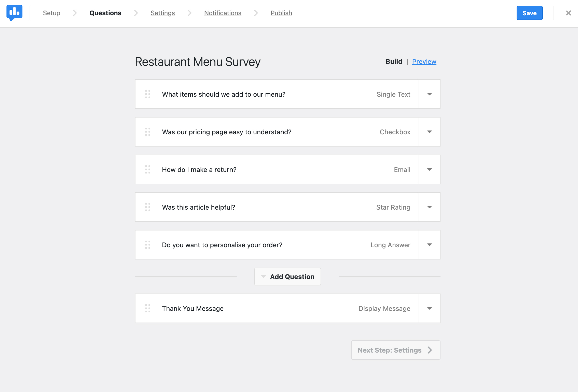The width and height of the screenshot is (578, 392).
Task: Expand the Single Text question options
Action: click(429, 94)
